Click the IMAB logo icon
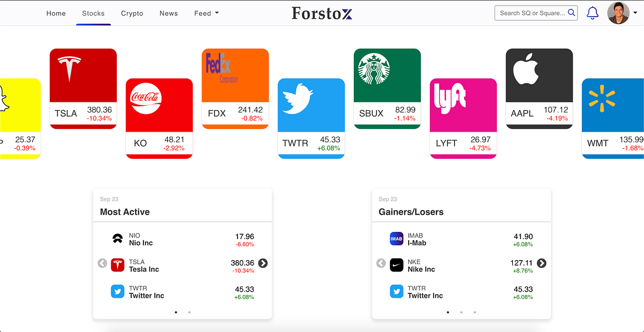Image resolution: width=644 pixels, height=332 pixels. tap(396, 239)
